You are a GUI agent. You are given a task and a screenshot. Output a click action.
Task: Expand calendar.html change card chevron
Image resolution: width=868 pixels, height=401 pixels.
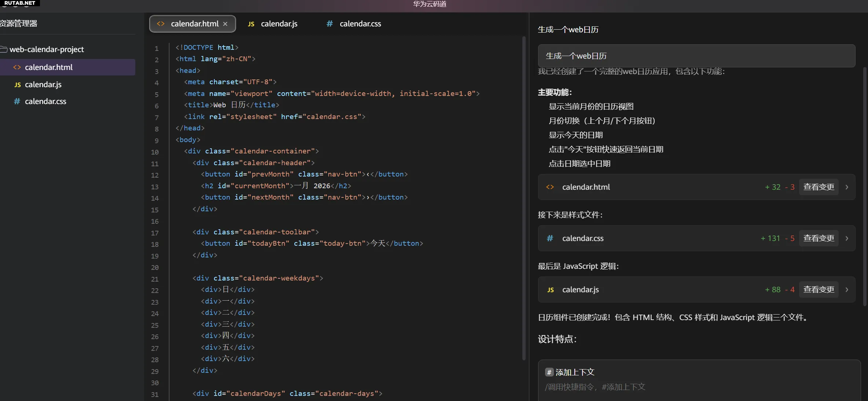click(847, 187)
